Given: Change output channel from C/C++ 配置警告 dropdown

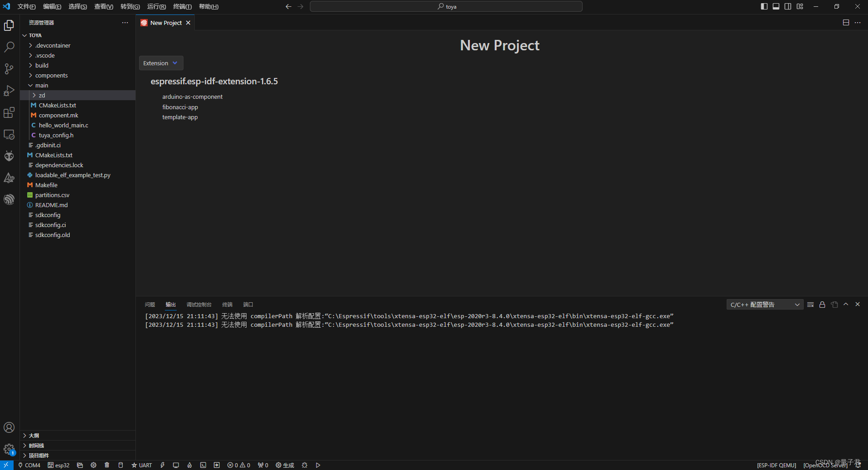Looking at the screenshot, I should coord(764,304).
